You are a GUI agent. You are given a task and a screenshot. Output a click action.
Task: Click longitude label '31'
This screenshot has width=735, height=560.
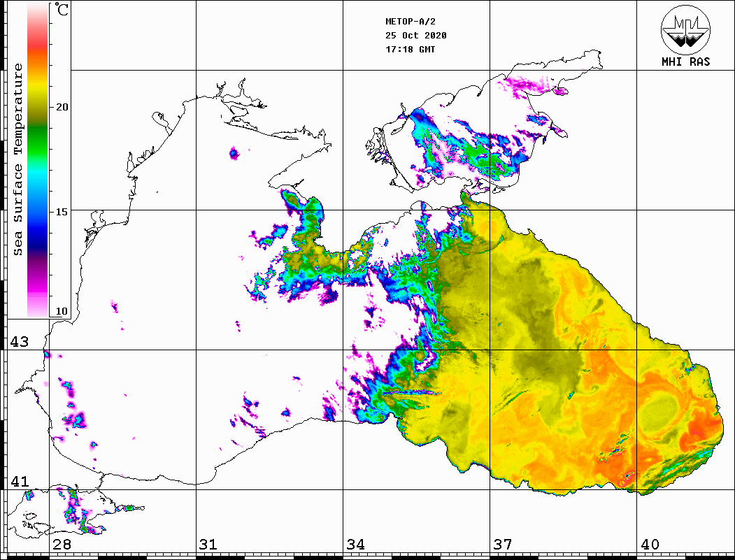208,545
